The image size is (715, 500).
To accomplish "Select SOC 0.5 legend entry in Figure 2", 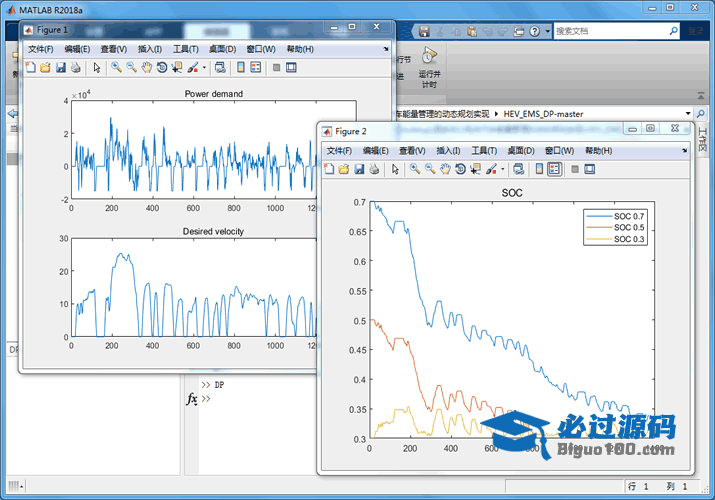I will tap(615, 227).
